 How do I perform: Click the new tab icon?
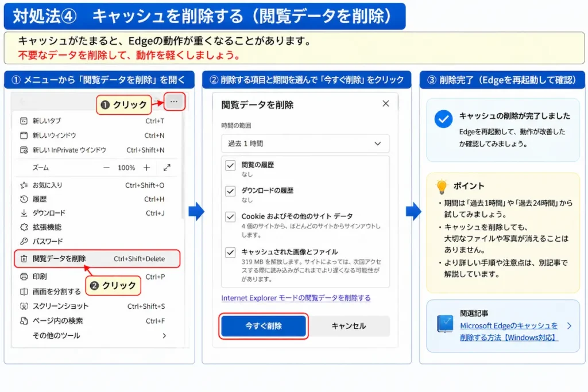[x=24, y=121]
